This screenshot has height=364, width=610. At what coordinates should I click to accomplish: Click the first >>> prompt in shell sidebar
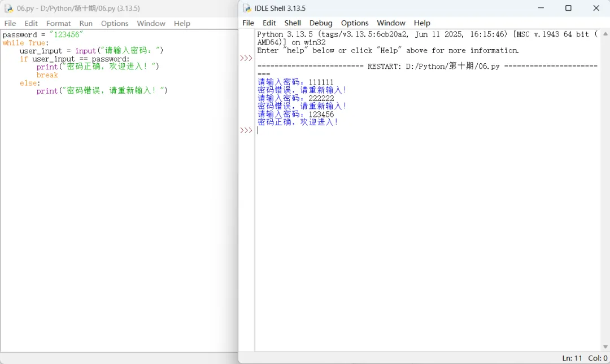point(246,58)
